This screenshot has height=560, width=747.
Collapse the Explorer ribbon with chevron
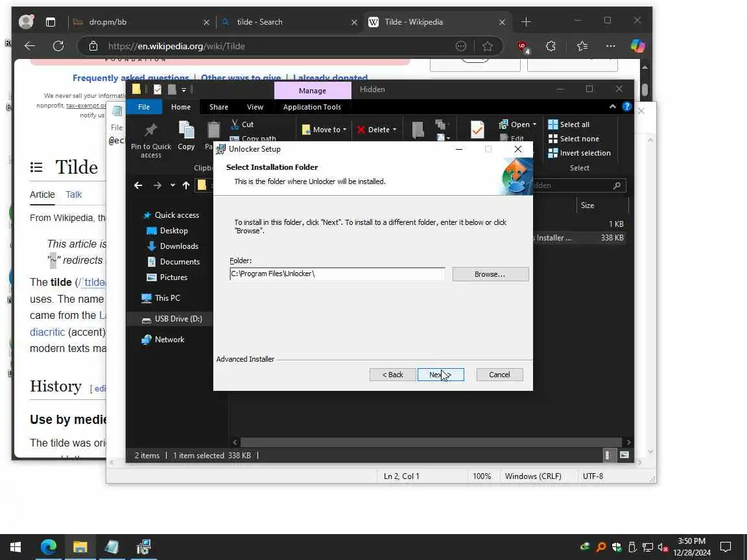[x=613, y=107]
